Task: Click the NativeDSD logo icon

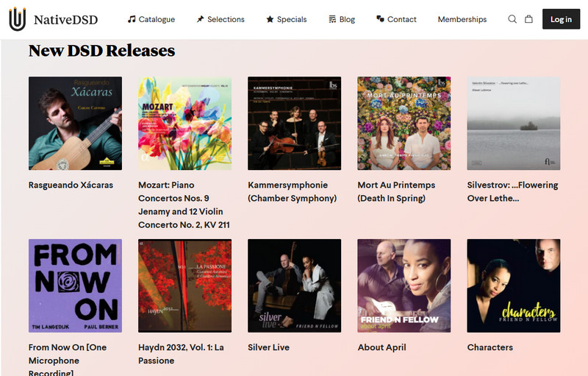Action: click(17, 18)
